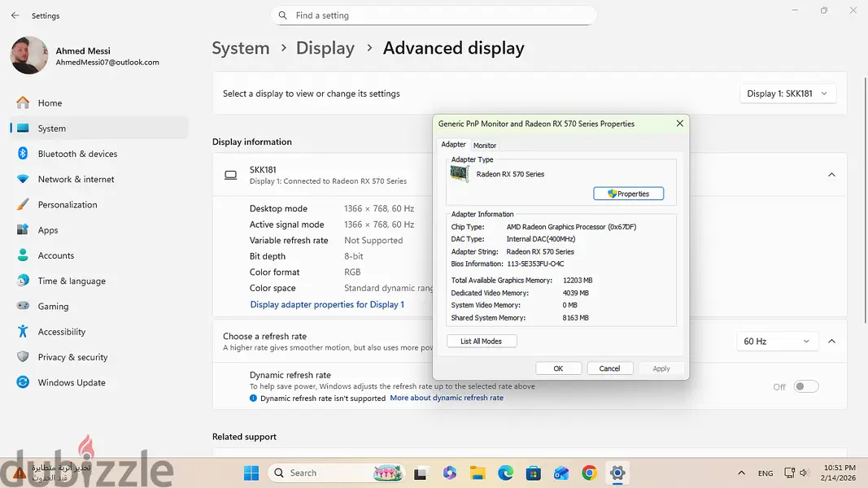This screenshot has width=868, height=488.
Task: Click the List All Modes button
Action: click(481, 342)
